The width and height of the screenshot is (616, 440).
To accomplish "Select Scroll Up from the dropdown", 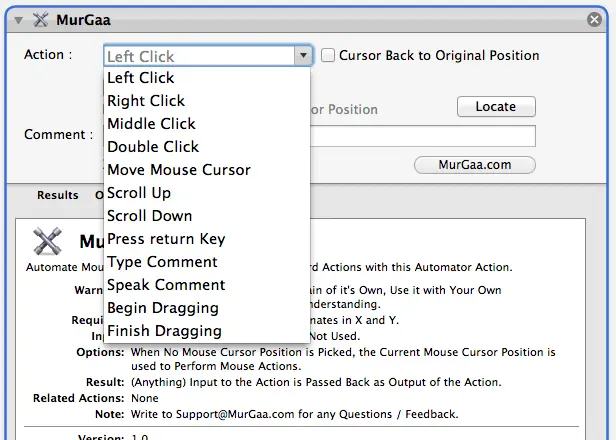I will [x=139, y=193].
